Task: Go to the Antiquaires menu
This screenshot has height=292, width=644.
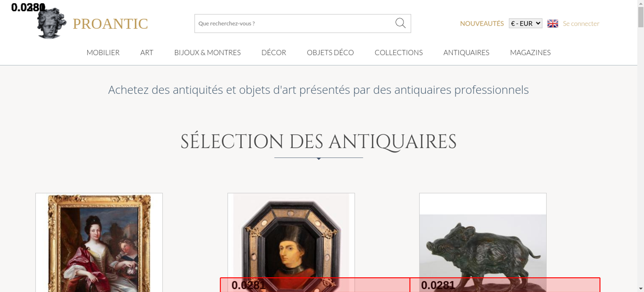Action: (x=466, y=52)
